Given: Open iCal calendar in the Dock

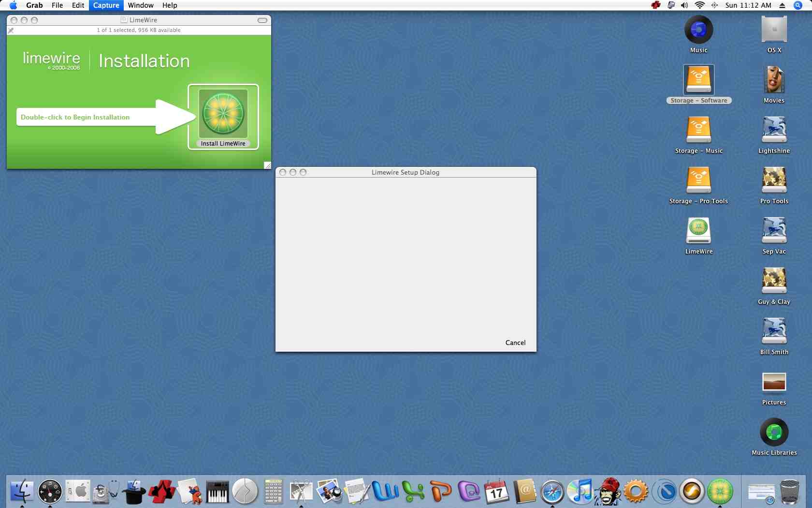Looking at the screenshot, I should [x=496, y=492].
